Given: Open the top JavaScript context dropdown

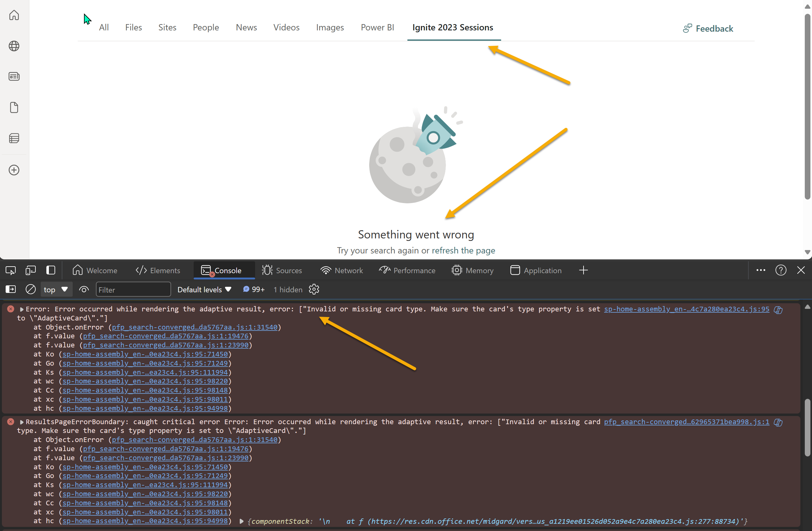Looking at the screenshot, I should pos(55,289).
